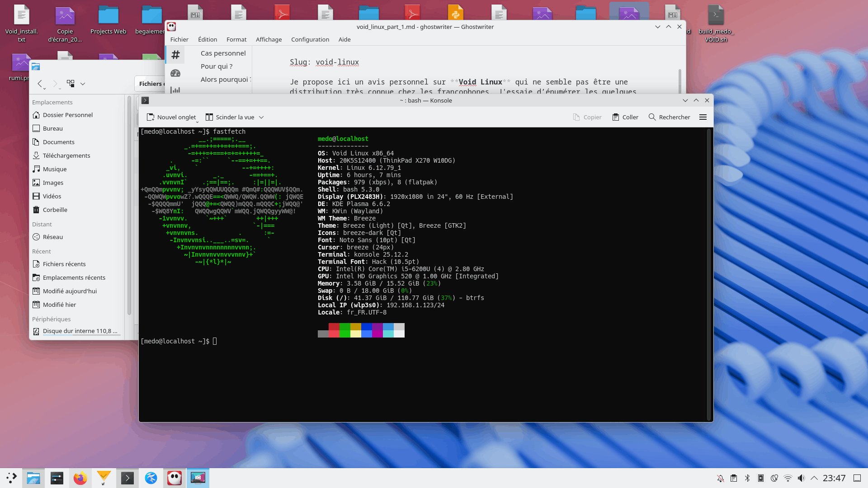Expand hidden system tray icons arrow
This screenshot has height=488, width=868.
pos(814,478)
